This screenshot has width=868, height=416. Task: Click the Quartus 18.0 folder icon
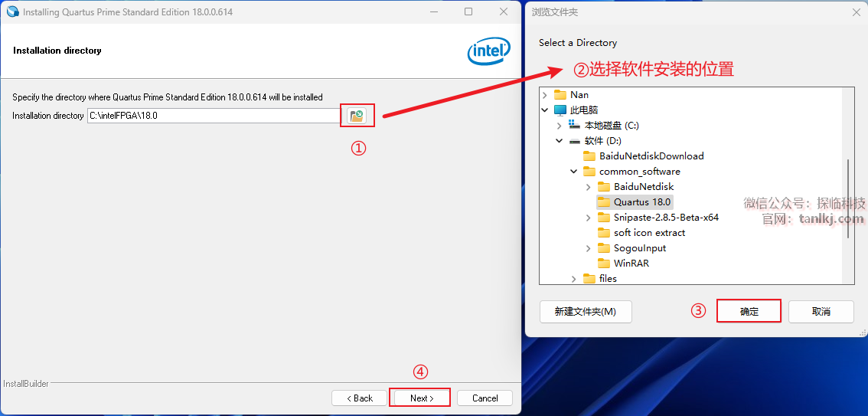tap(603, 202)
